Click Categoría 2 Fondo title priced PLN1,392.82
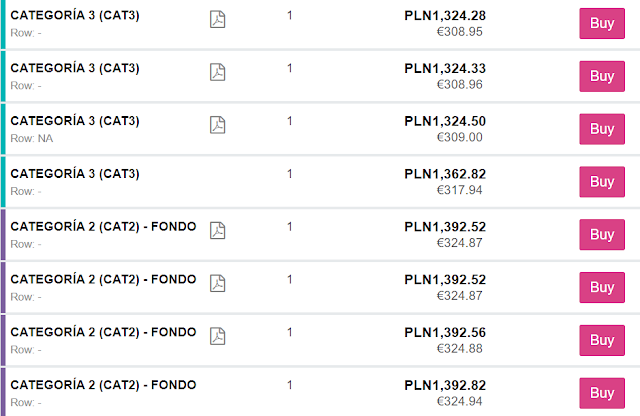This screenshot has height=416, width=640. tap(103, 385)
